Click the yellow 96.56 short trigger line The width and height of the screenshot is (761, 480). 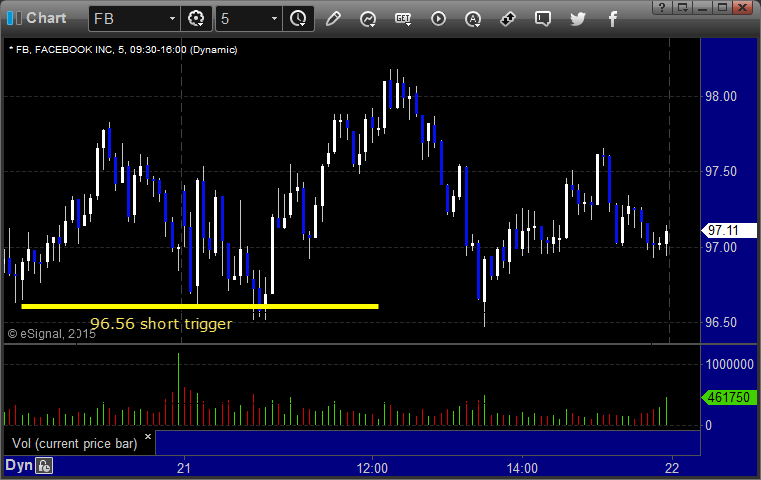[x=200, y=306]
